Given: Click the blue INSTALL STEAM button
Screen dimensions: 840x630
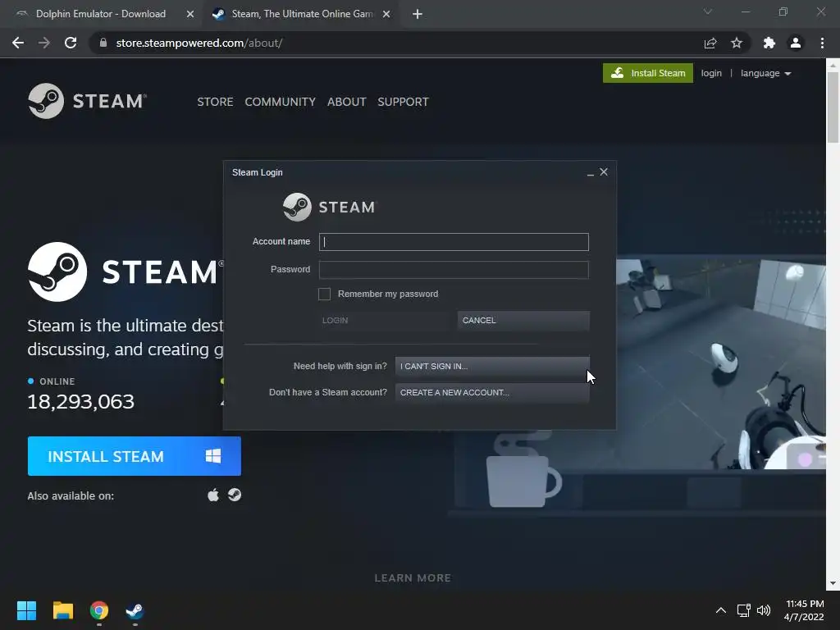Looking at the screenshot, I should coord(135,456).
